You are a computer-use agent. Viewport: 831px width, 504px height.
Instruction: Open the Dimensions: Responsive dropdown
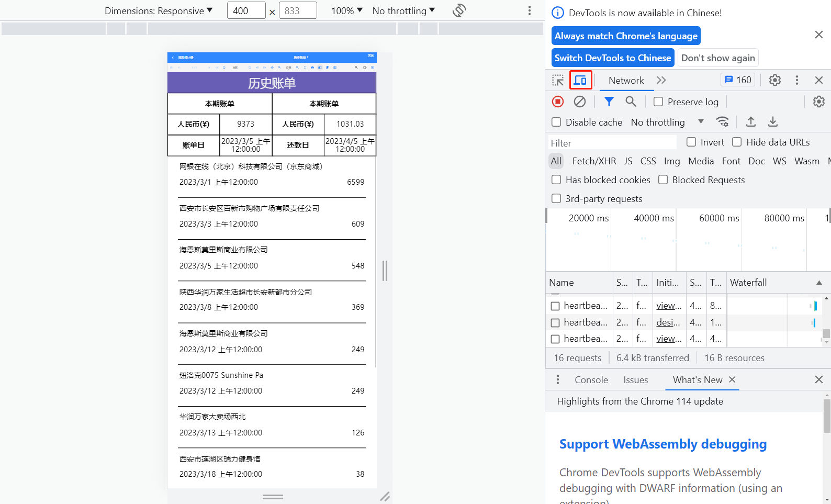tap(159, 10)
